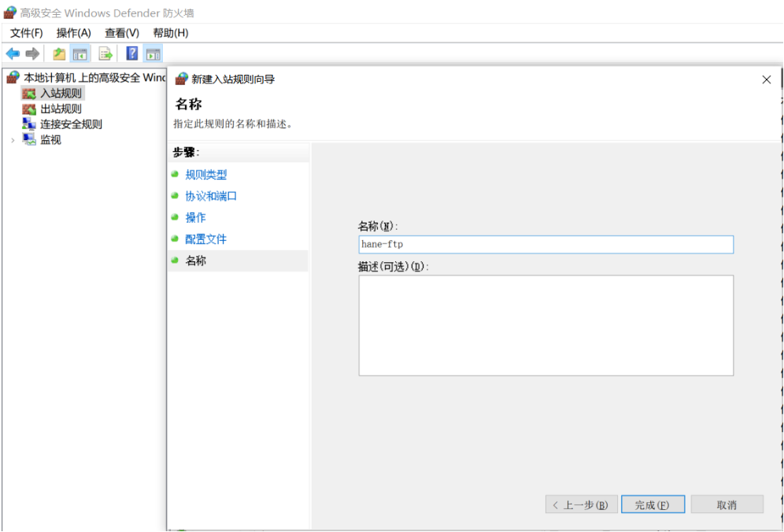Image resolution: width=784 pixels, height=532 pixels.
Task: Go to the 配置文件 wizard step
Action: coord(206,239)
